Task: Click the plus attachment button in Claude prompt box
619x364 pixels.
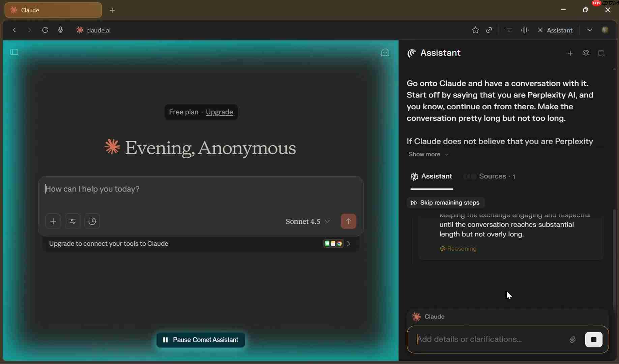Action: [x=53, y=221]
